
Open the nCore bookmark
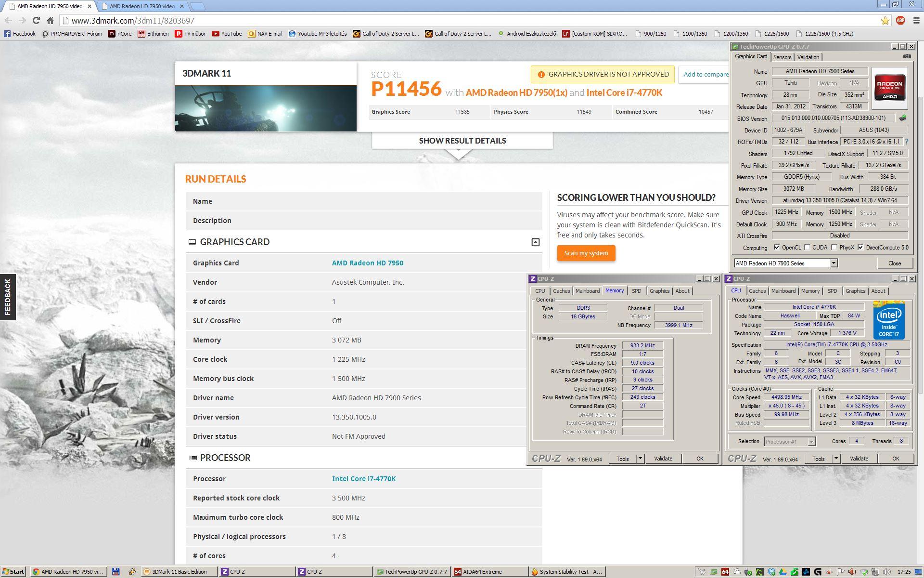[x=120, y=34]
